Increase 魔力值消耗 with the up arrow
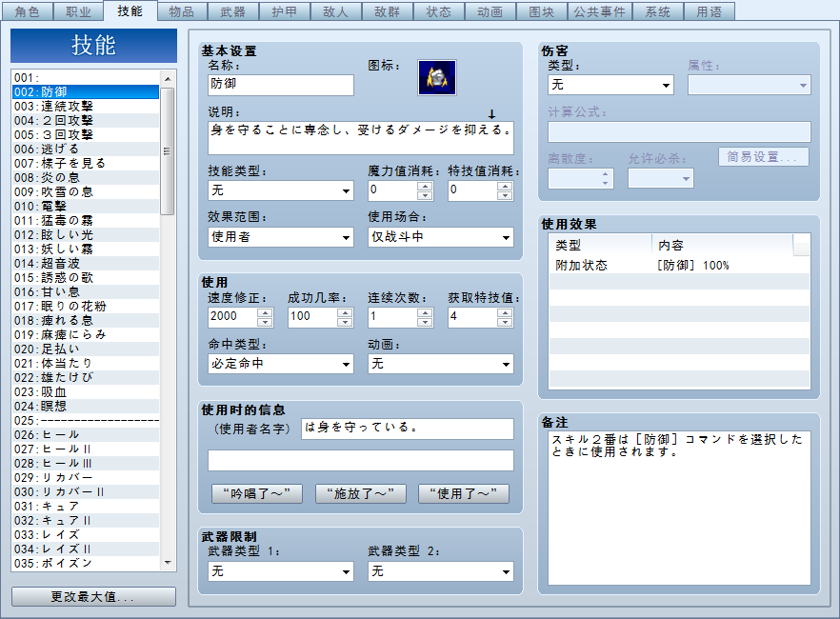840x619 pixels. 425,186
